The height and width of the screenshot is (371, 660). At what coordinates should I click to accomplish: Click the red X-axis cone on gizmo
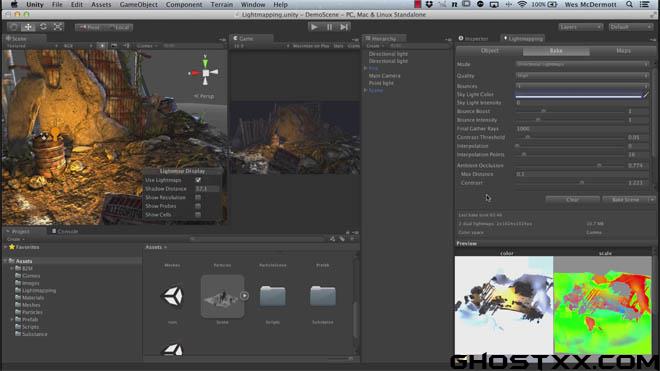(195, 73)
